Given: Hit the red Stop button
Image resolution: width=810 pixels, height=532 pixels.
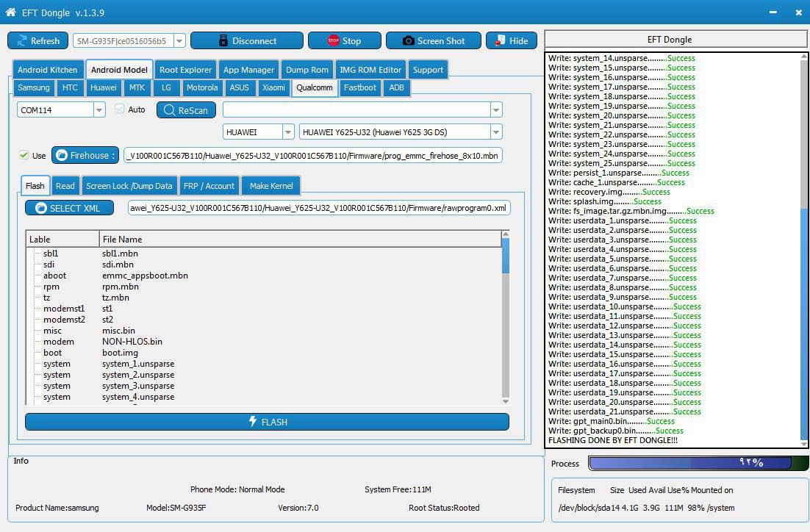Looking at the screenshot, I should [344, 41].
